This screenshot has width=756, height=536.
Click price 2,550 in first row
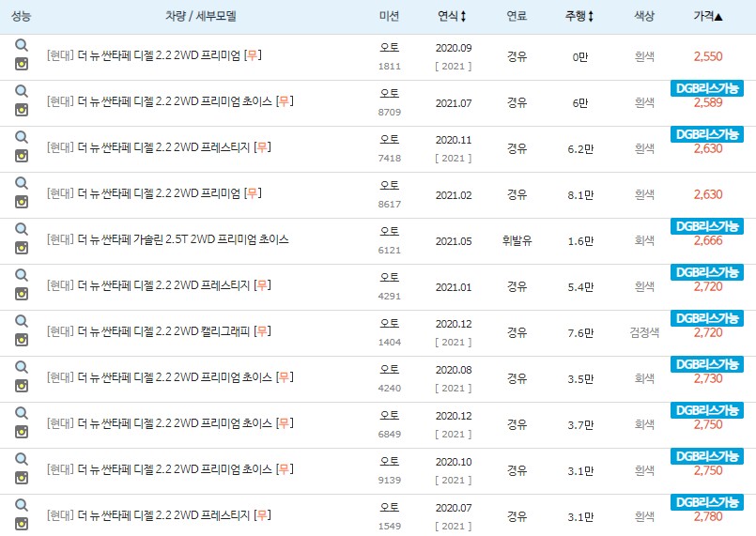tap(708, 56)
